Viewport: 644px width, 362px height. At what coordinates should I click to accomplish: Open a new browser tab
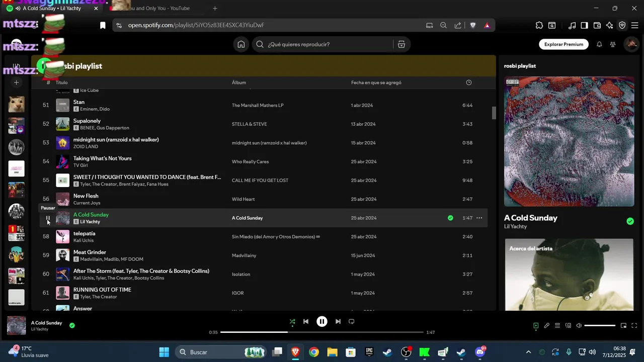pyautogui.click(x=215, y=9)
